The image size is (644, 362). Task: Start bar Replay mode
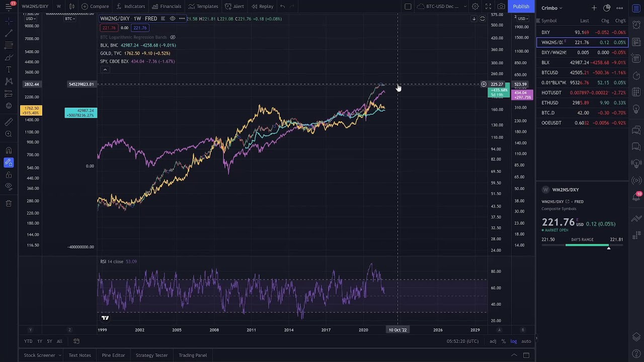262,6
